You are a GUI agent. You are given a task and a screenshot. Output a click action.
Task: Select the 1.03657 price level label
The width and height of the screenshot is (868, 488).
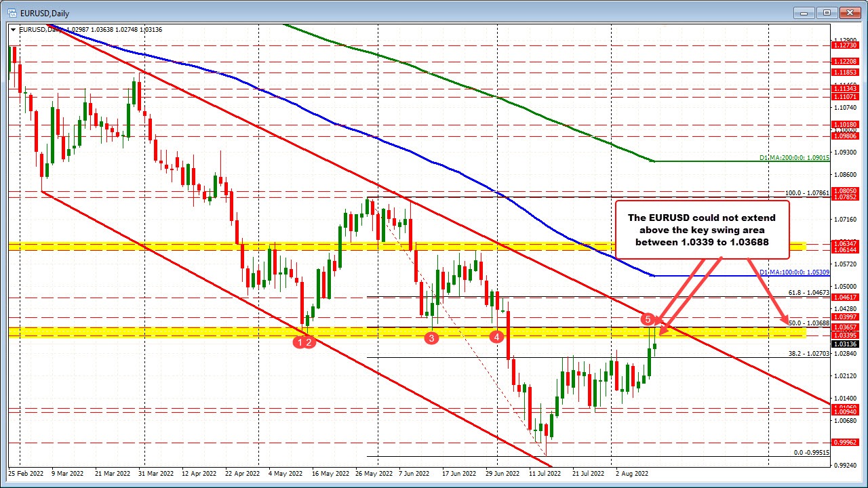tap(845, 327)
